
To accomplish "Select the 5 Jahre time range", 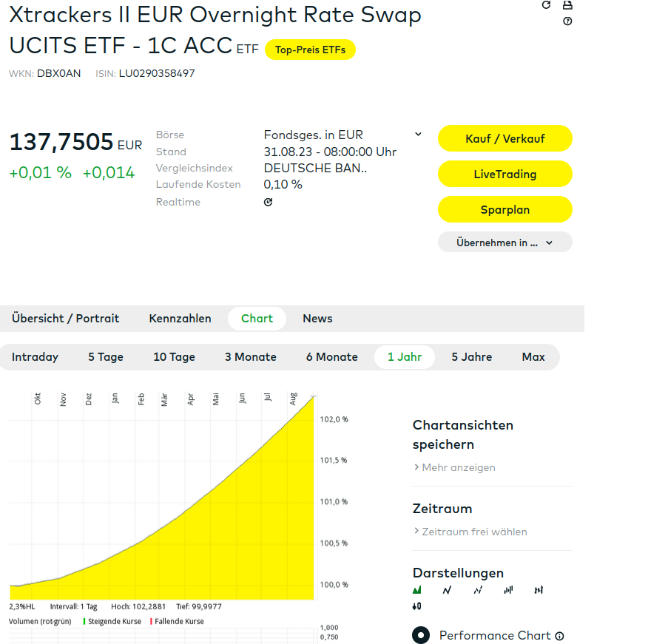I will (x=472, y=357).
